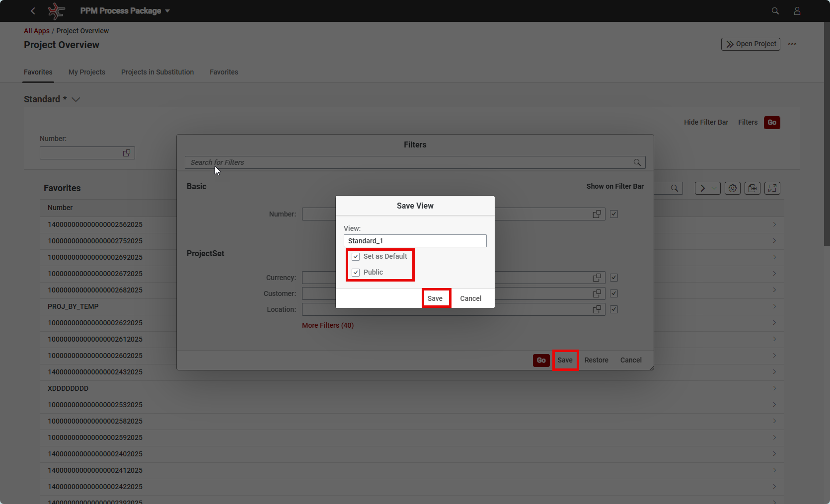This screenshot has height=504, width=830.
Task: Click the fullscreen expand table icon
Action: (x=772, y=188)
